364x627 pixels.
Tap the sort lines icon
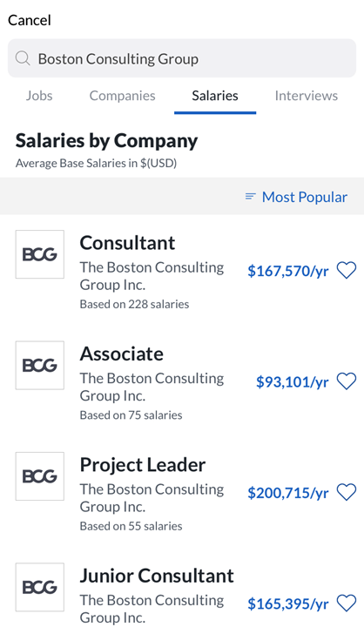point(251,196)
